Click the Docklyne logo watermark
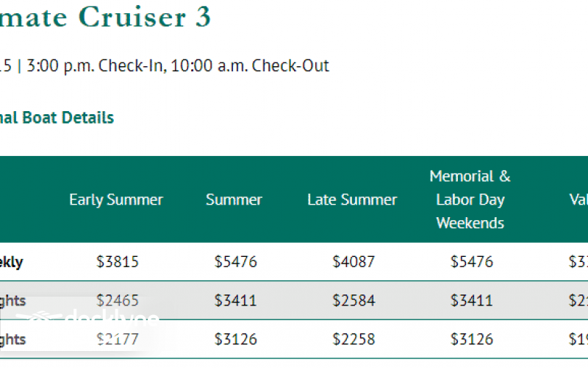This screenshot has width=588, height=368. point(88,319)
